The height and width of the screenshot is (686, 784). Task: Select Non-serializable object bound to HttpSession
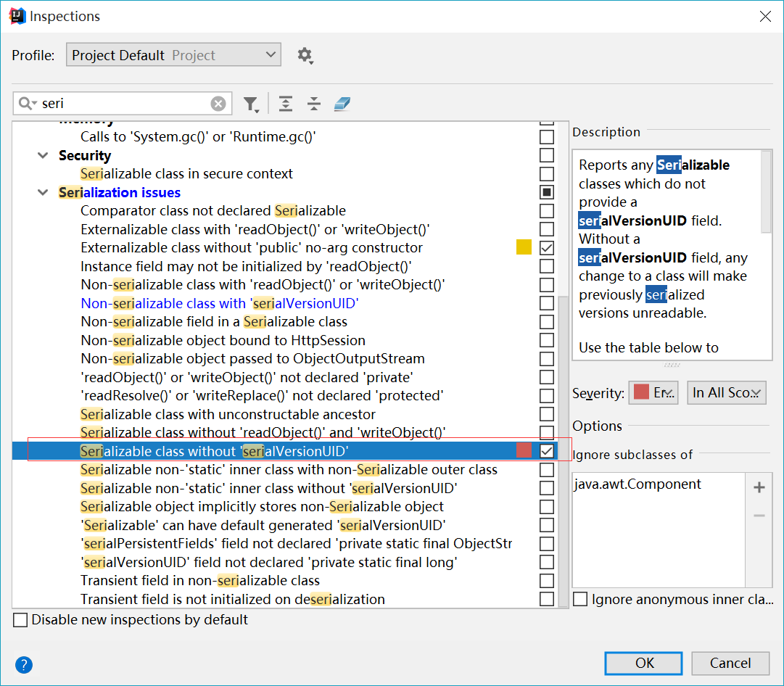pos(223,340)
